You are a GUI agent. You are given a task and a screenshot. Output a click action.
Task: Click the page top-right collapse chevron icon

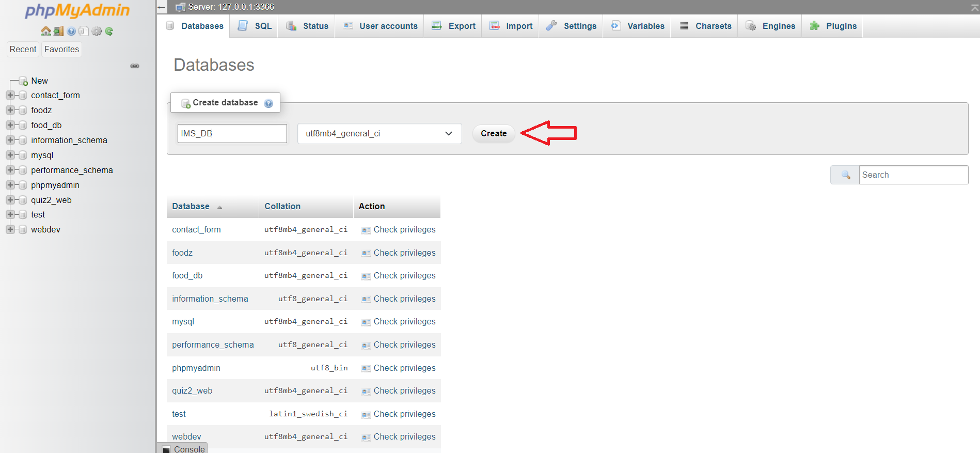point(974,7)
